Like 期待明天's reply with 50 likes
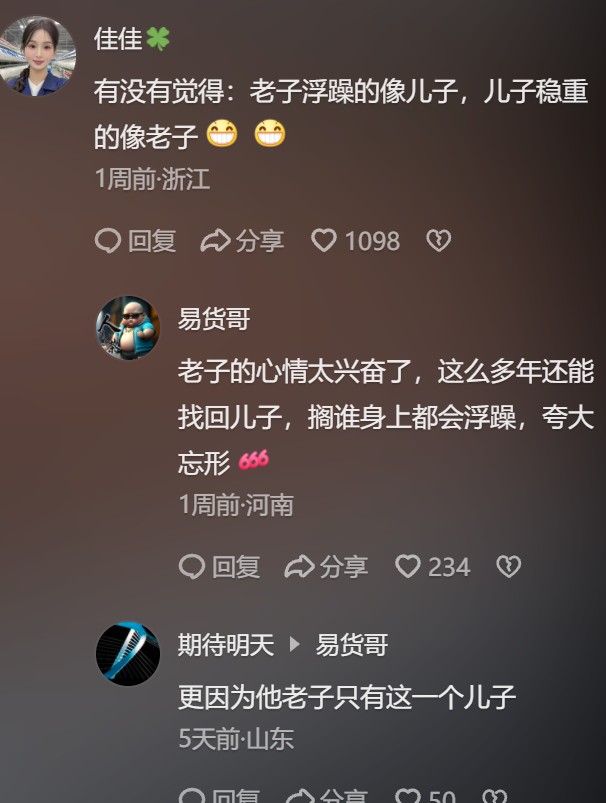Screen dimensions: 606x803 tap(408, 797)
